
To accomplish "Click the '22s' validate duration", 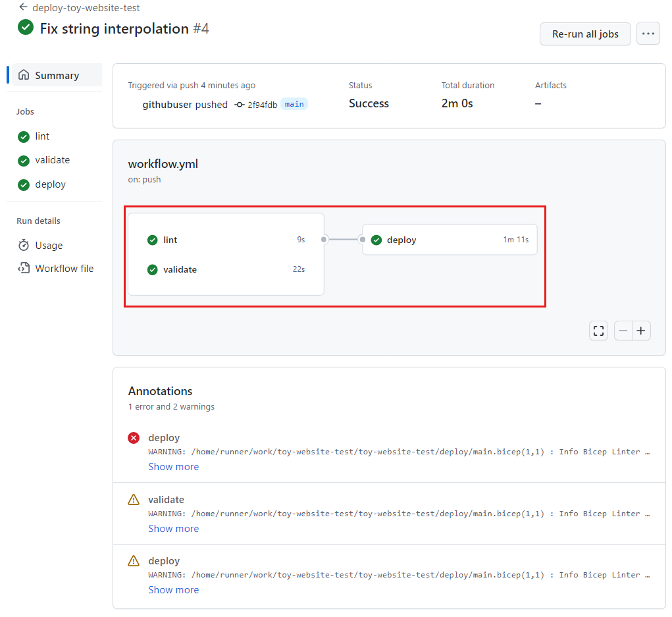I will [299, 269].
